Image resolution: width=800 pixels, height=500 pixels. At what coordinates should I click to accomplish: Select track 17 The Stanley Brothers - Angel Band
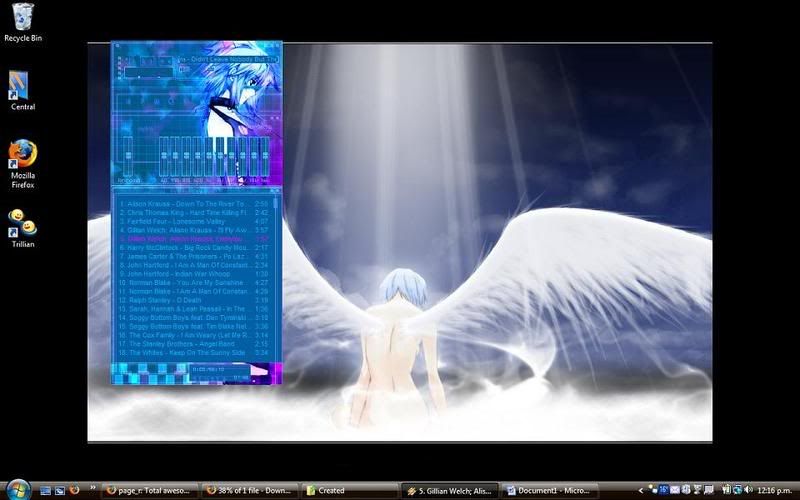(x=194, y=344)
